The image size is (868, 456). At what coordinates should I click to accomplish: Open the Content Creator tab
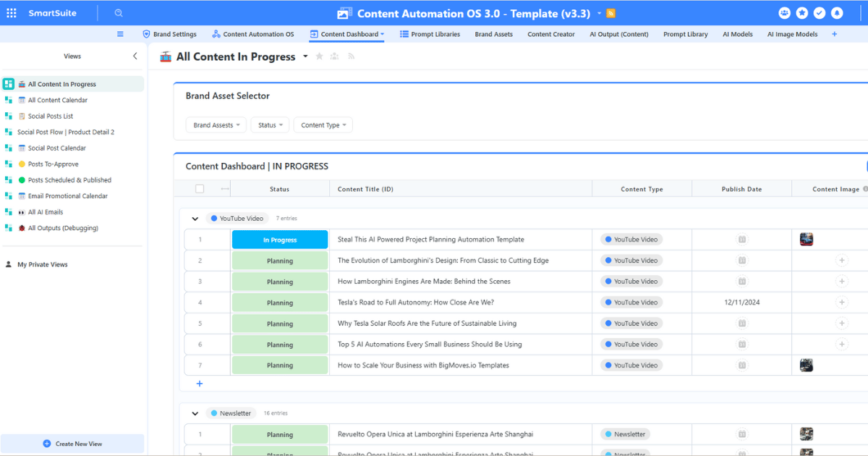(x=551, y=34)
